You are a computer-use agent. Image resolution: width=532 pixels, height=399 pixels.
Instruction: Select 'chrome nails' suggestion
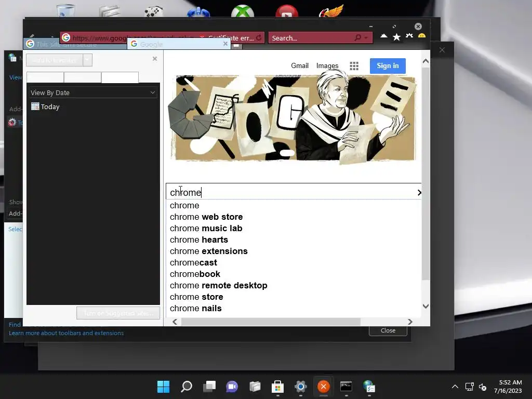196,308
